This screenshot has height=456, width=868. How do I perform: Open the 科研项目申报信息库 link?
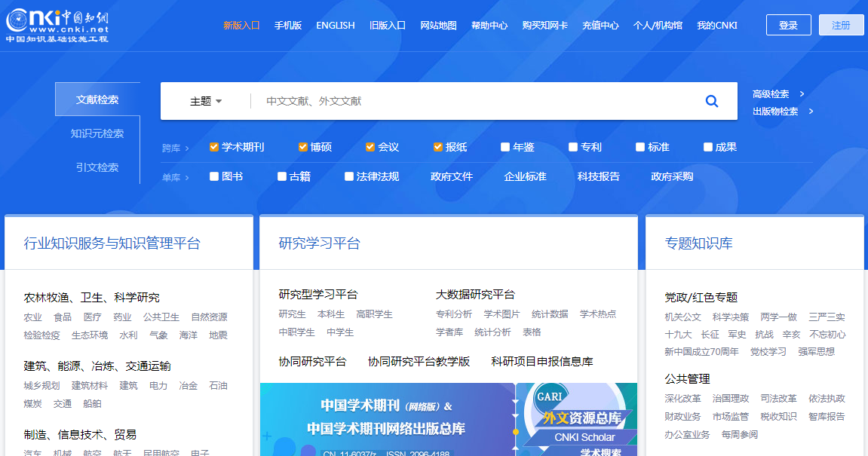[542, 361]
